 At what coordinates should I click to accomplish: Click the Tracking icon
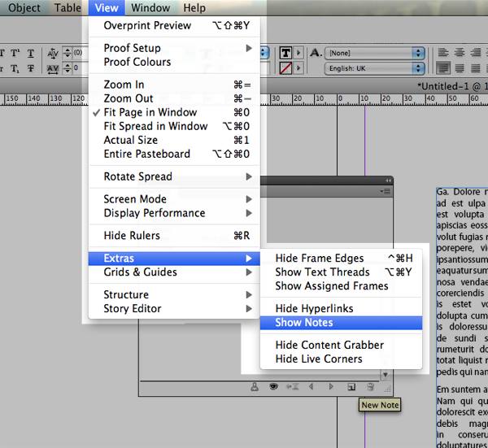click(53, 69)
